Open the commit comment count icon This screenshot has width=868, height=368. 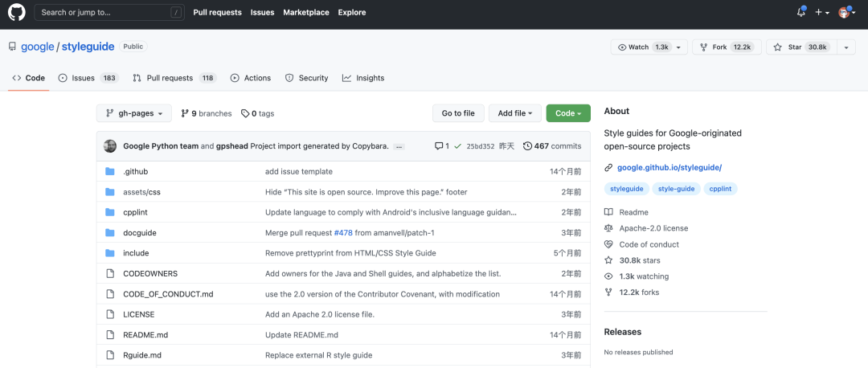442,146
